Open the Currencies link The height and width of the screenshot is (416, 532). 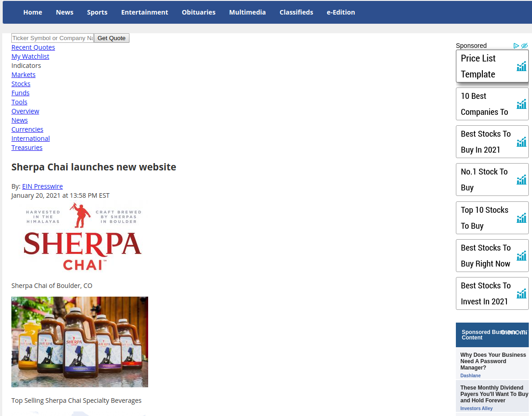[x=27, y=129]
